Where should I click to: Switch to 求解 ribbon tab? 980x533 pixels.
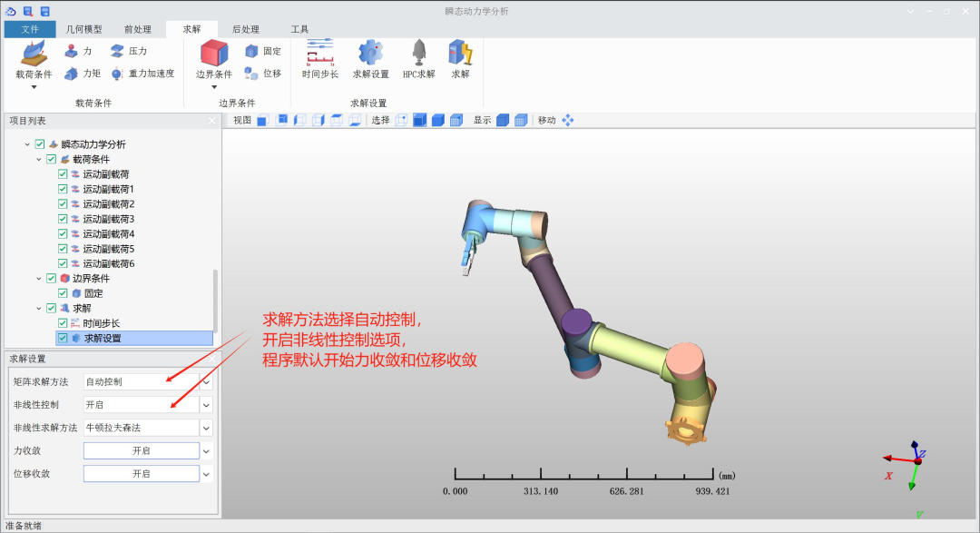[191, 29]
